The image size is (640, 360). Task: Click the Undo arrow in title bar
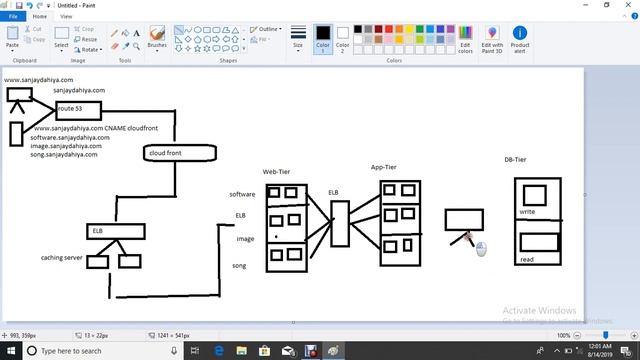29,5
